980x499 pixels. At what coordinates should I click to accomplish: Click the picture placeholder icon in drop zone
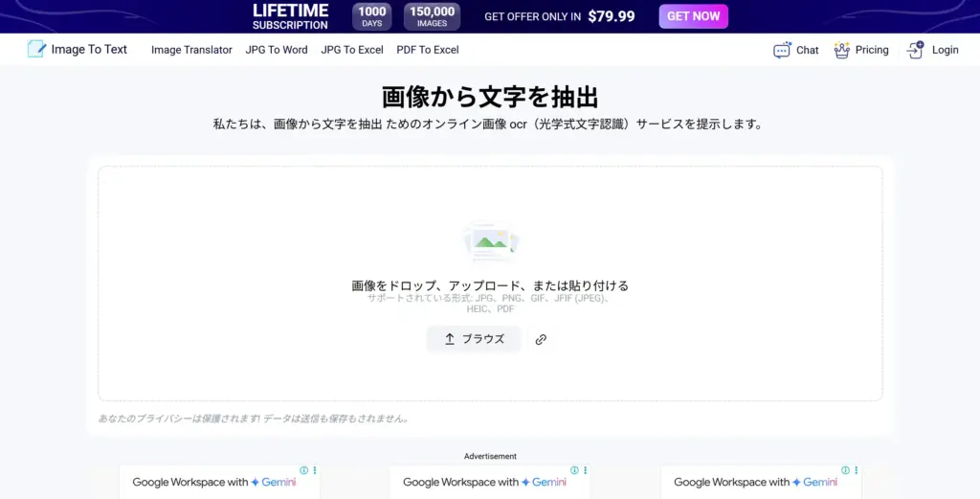(x=490, y=242)
